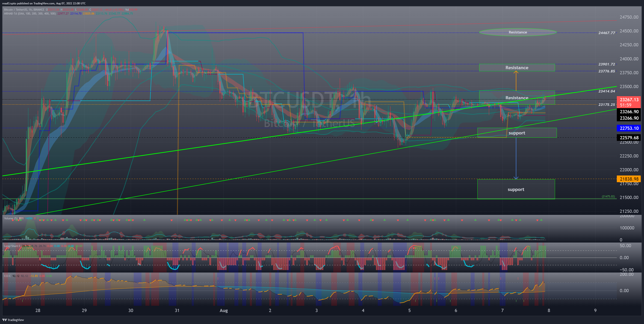Click the 200.00 tick on CCI axis

tap(626, 274)
